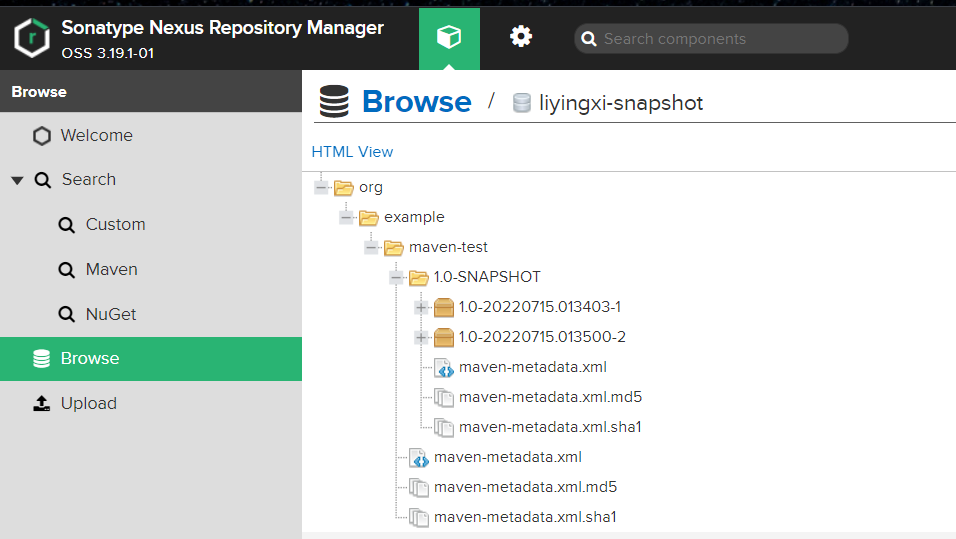This screenshot has height=539, width=956.
Task: Select maven-metadata.xml.sha1 inside 1.0-SNAPSHOT
Action: pyautogui.click(x=550, y=427)
